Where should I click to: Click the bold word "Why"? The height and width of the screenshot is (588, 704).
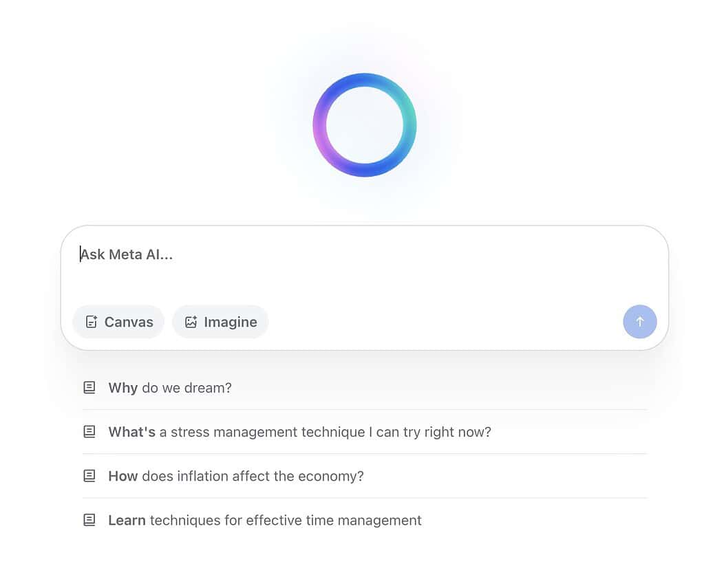[x=122, y=388]
